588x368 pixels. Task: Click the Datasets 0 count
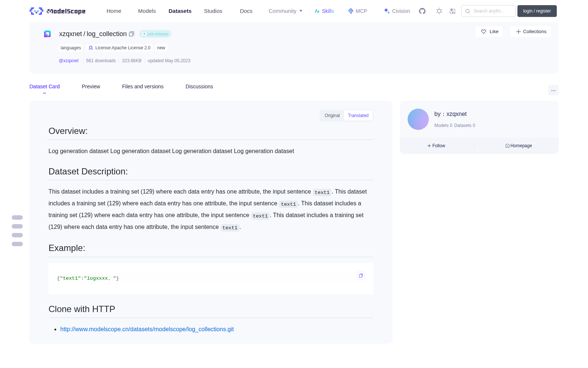(x=465, y=125)
